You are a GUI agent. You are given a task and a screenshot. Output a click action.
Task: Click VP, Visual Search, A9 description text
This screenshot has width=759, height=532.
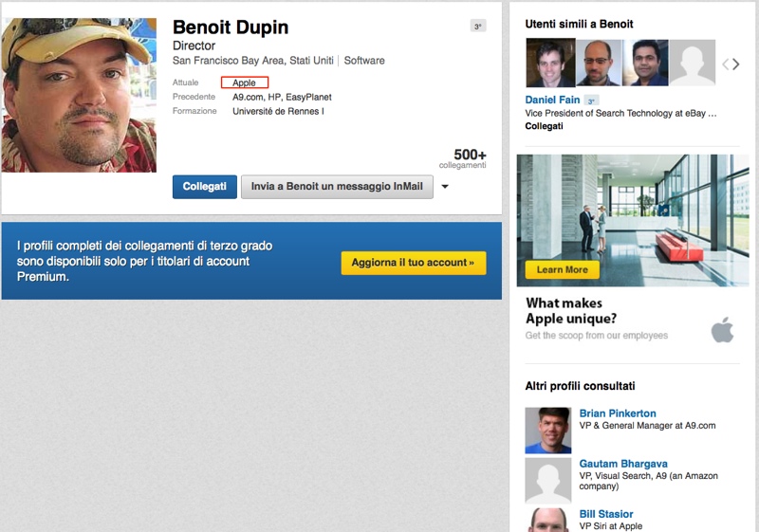point(649,481)
